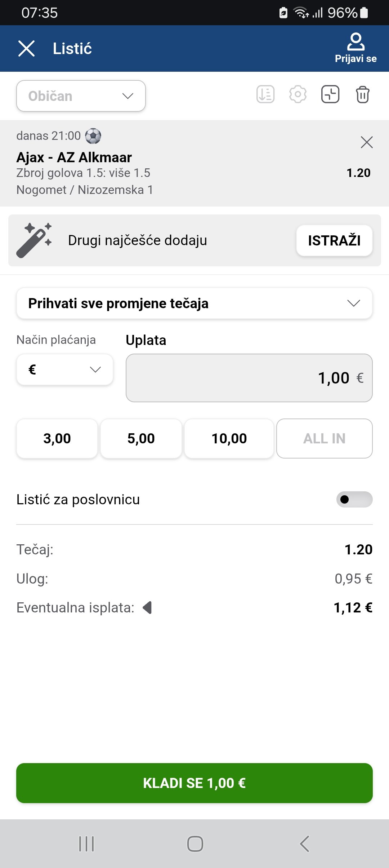Expand the Običan ticket type dropdown
The image size is (389, 868).
tap(81, 96)
